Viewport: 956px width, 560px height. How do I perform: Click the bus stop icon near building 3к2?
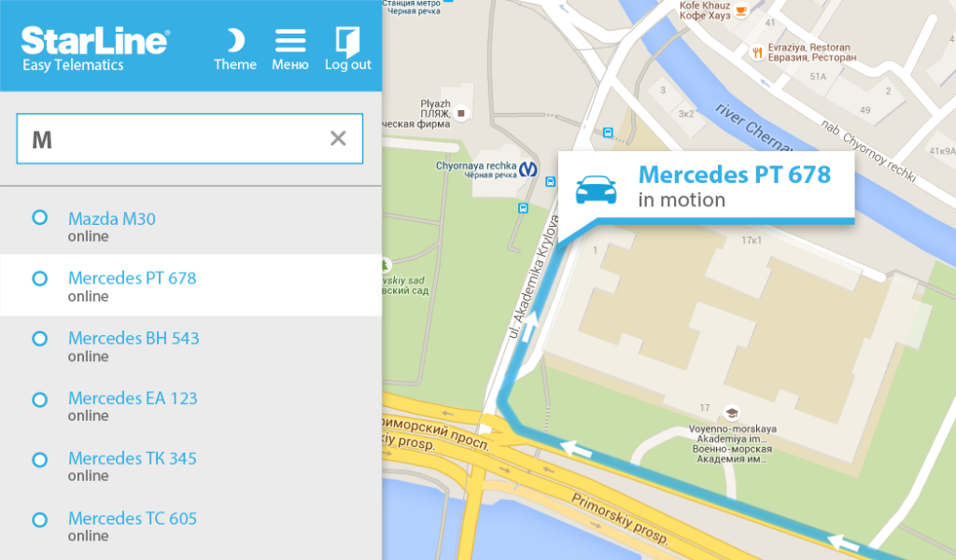pyautogui.click(x=607, y=133)
